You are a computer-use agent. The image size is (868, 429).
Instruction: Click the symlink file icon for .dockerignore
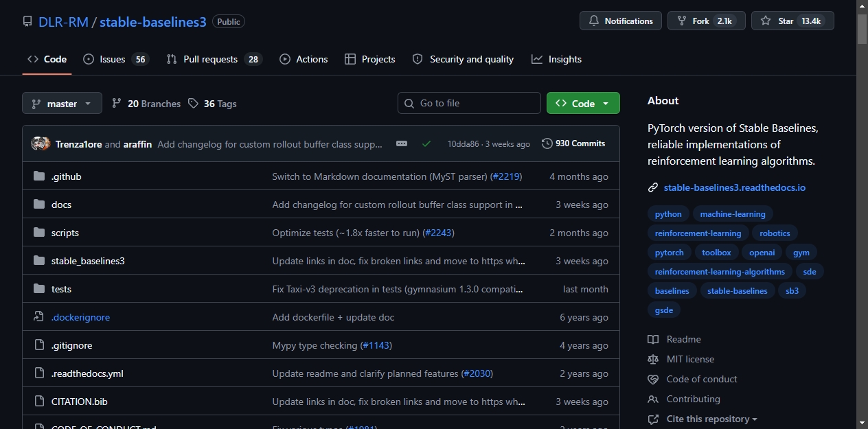[x=39, y=317]
